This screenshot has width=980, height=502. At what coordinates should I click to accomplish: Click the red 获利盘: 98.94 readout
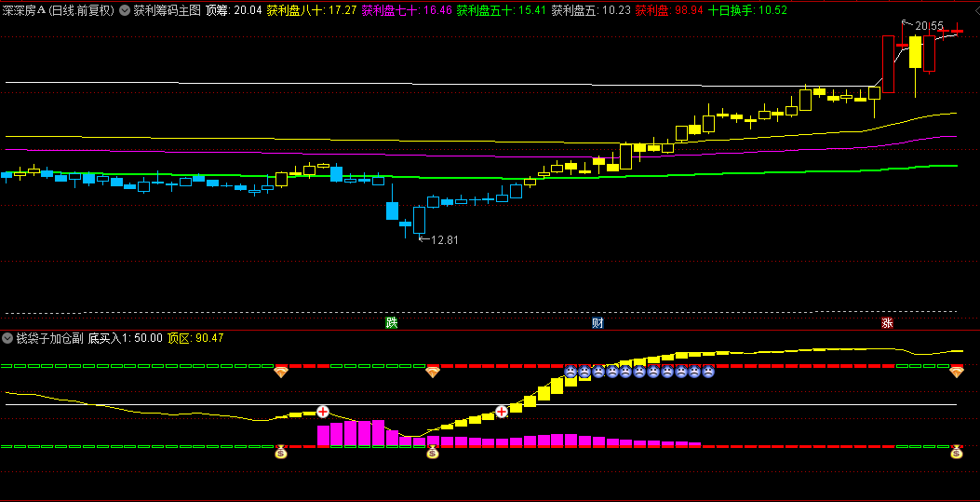[669, 10]
